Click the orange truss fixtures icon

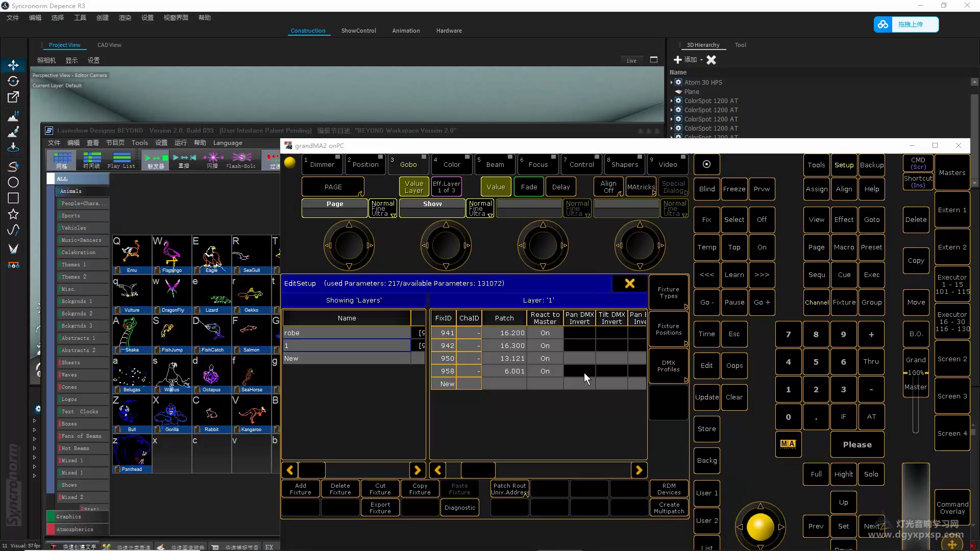13,265
